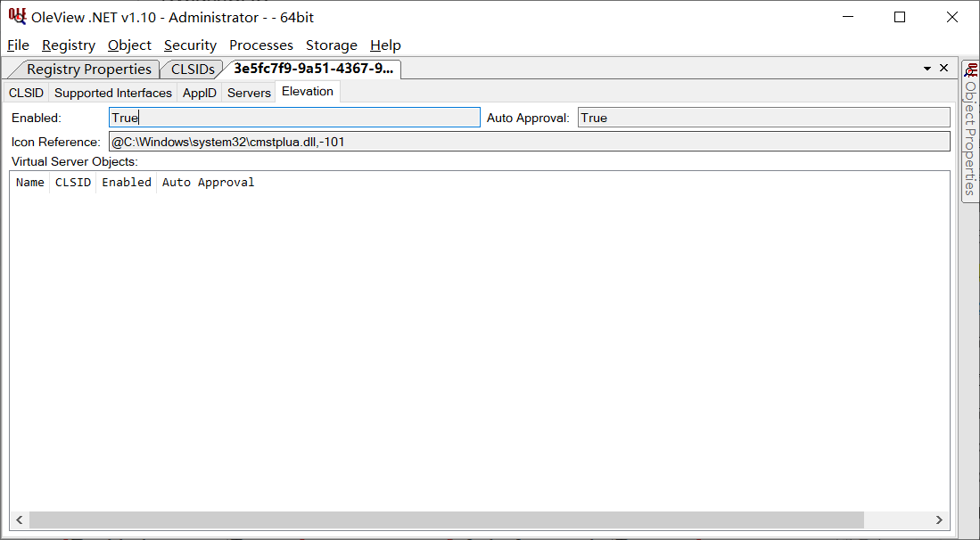
Task: Open the CLSID sub-tab
Action: click(x=26, y=93)
